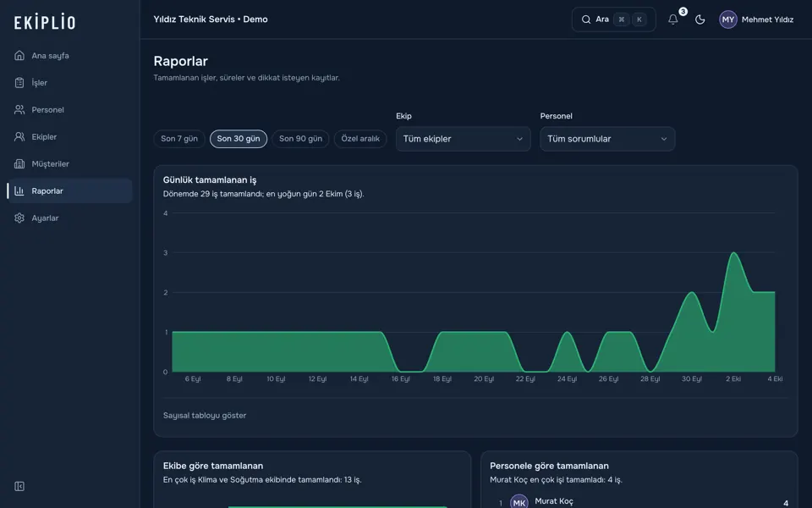
Task: Click the Ayarlar gear icon
Action: 19,218
